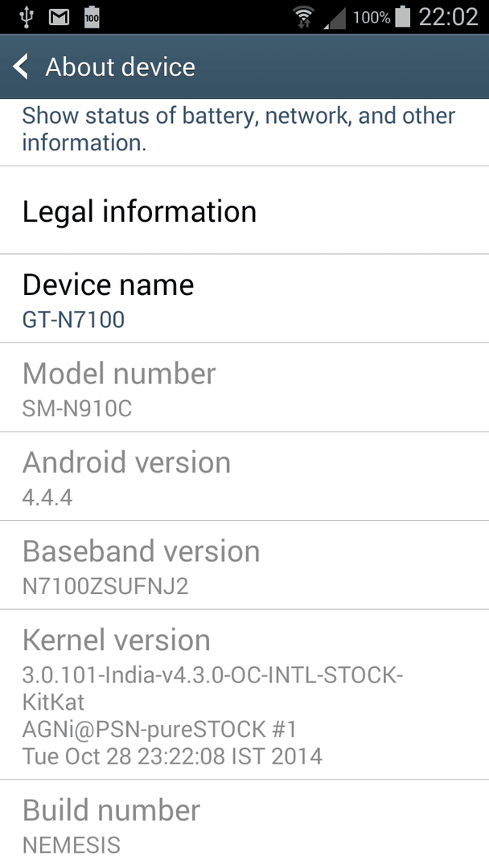The width and height of the screenshot is (489, 868).
Task: Tap the USB connection status icon
Action: [x=26, y=17]
